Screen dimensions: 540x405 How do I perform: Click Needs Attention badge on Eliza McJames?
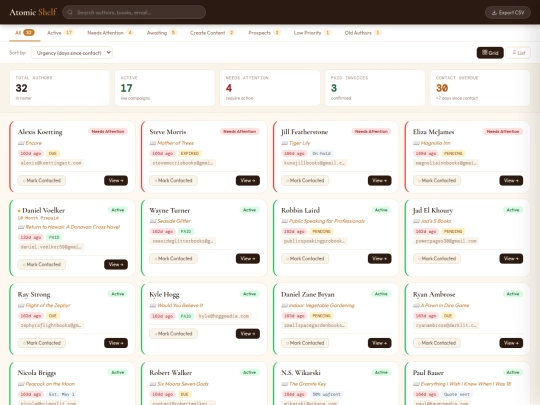(x=503, y=132)
